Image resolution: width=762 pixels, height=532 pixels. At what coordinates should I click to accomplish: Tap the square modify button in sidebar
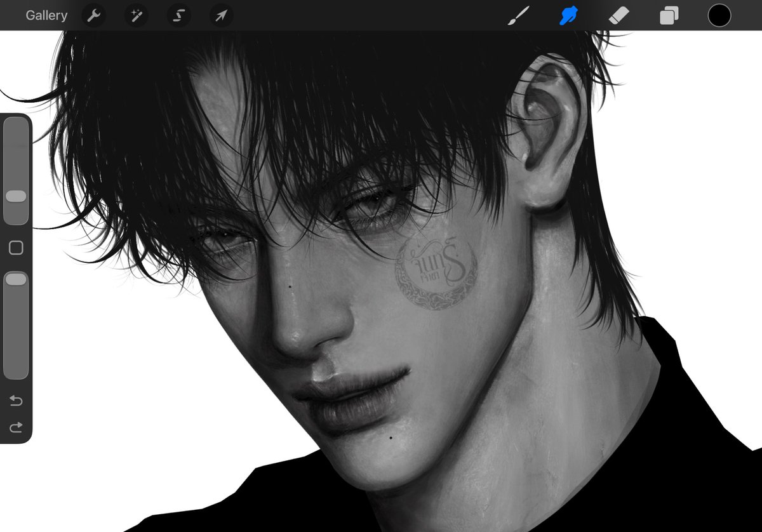pyautogui.click(x=16, y=248)
